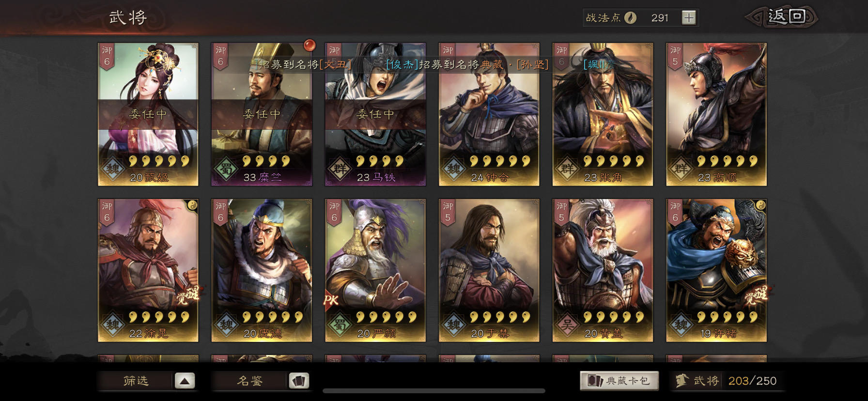Screen dimensions: 868x401
Task: Click the PK badge on 严颜 card
Action: click(331, 300)
